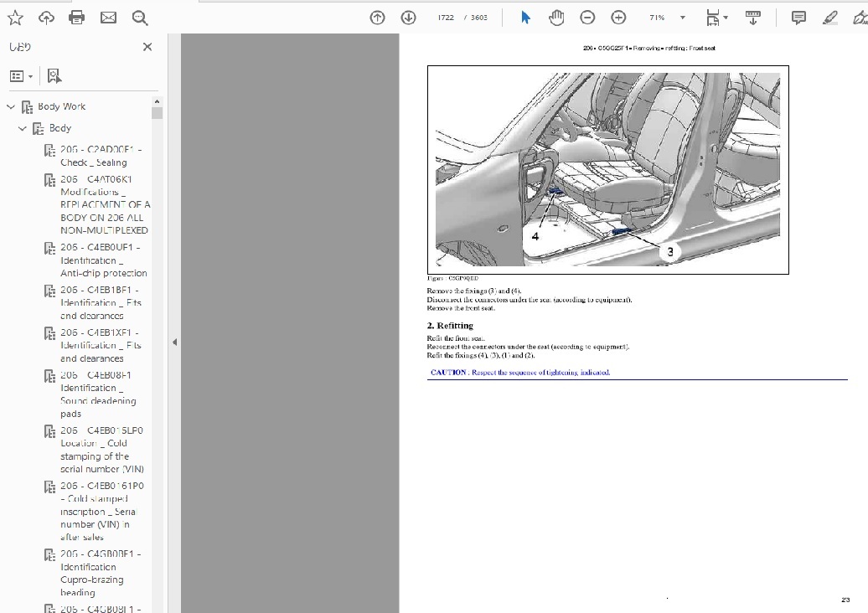This screenshot has height=613, width=868.
Task: Add the file to favorites star
Action: [14, 17]
